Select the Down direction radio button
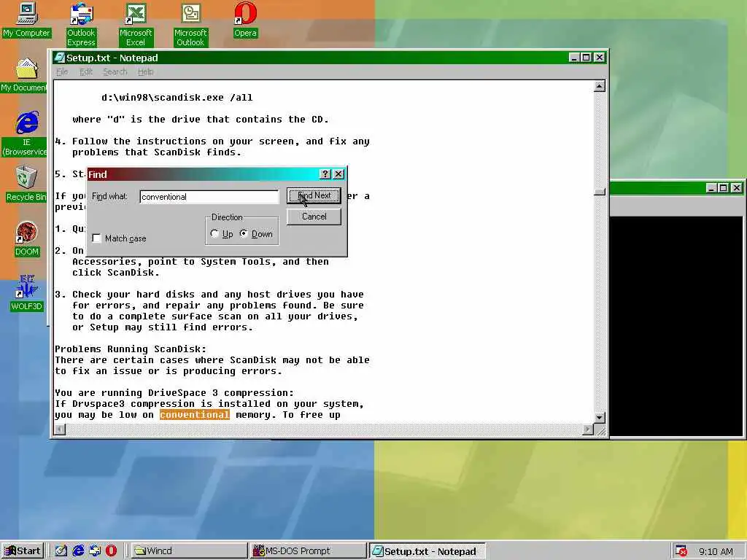The height and width of the screenshot is (560, 747). point(244,234)
